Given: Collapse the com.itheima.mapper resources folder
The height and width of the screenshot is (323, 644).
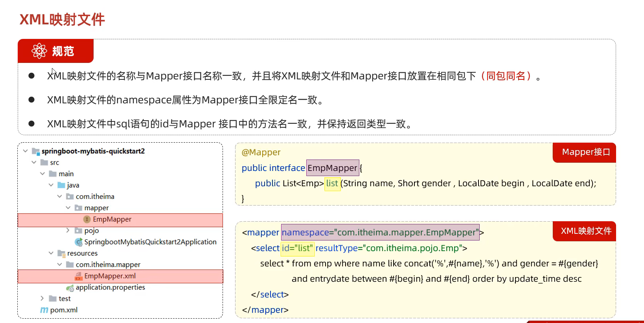Looking at the screenshot, I should coord(59,264).
